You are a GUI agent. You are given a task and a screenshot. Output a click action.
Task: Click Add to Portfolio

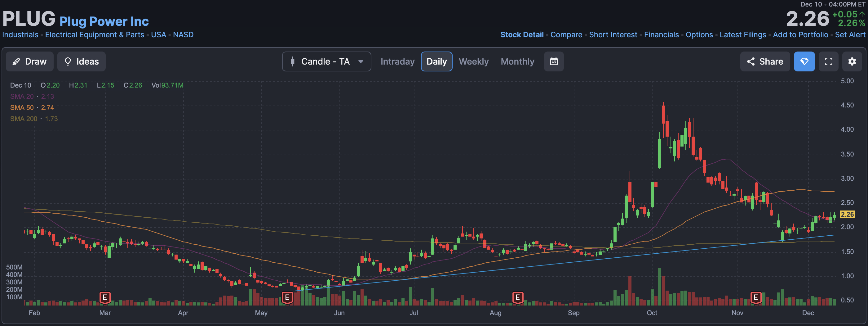800,35
